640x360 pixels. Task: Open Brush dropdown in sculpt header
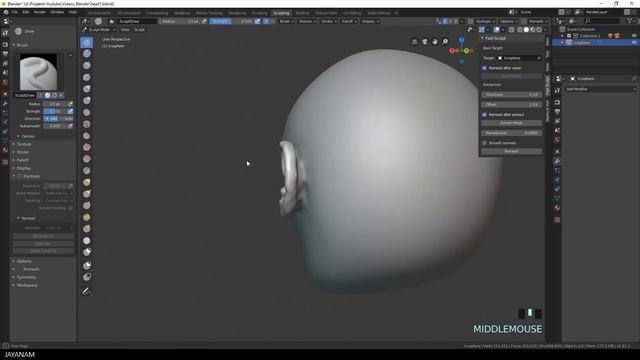(286, 21)
